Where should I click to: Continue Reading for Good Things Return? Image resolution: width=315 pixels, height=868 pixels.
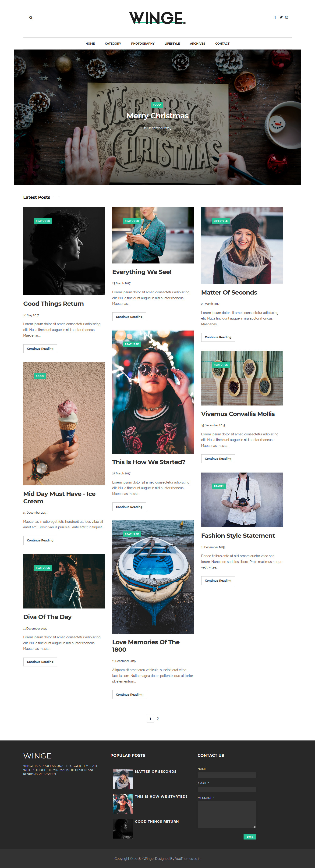click(x=40, y=349)
